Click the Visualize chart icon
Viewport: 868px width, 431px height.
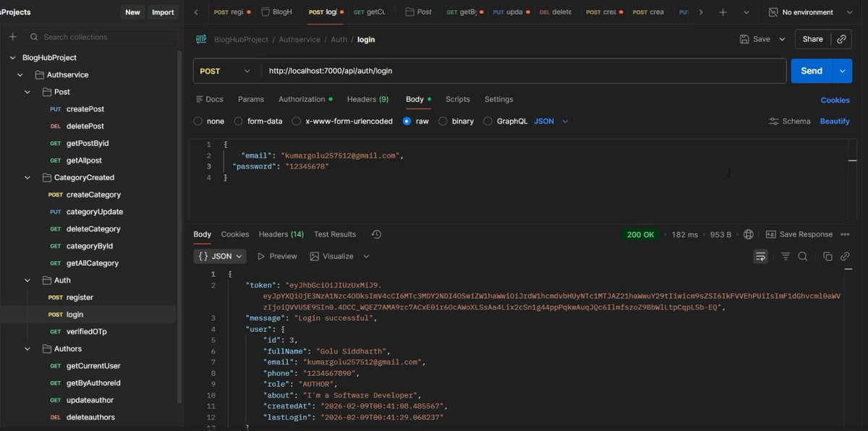click(315, 257)
